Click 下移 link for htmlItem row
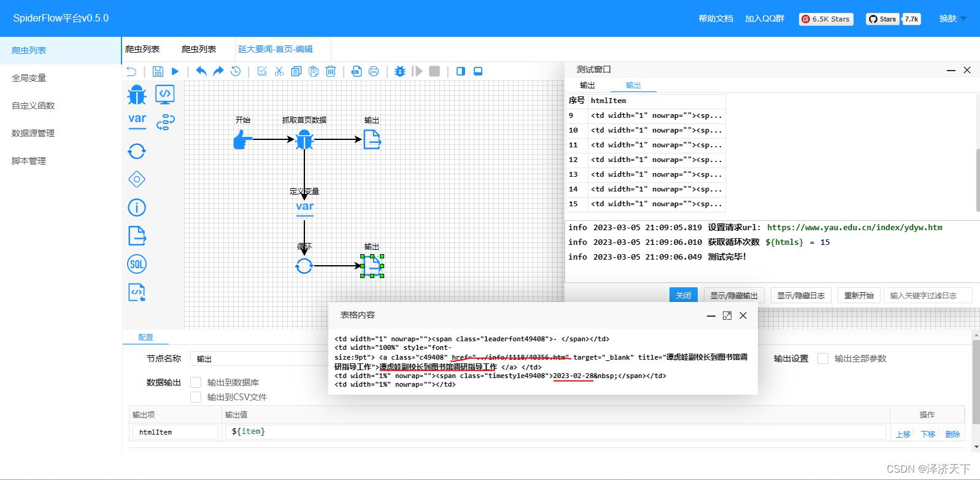 [928, 434]
